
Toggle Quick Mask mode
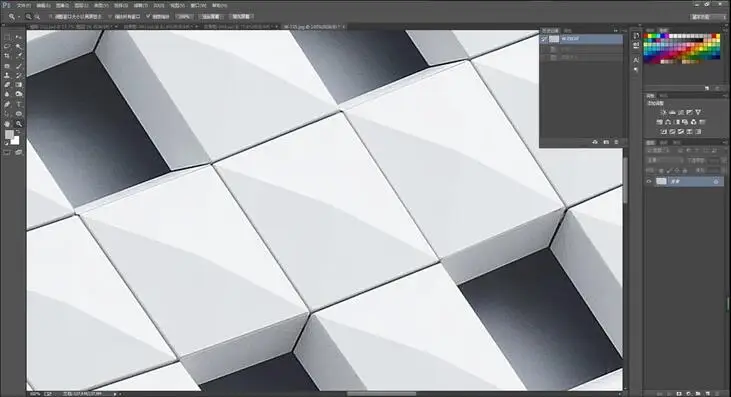[x=7, y=152]
